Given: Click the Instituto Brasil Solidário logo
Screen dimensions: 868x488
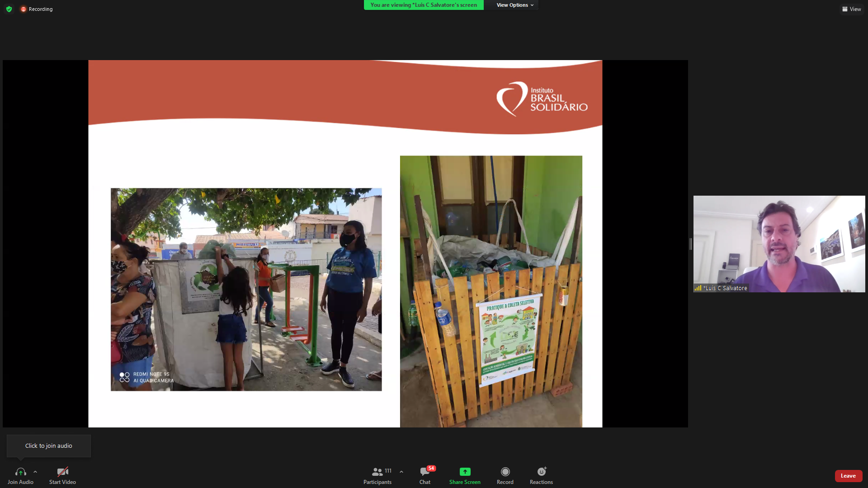Looking at the screenshot, I should (542, 99).
